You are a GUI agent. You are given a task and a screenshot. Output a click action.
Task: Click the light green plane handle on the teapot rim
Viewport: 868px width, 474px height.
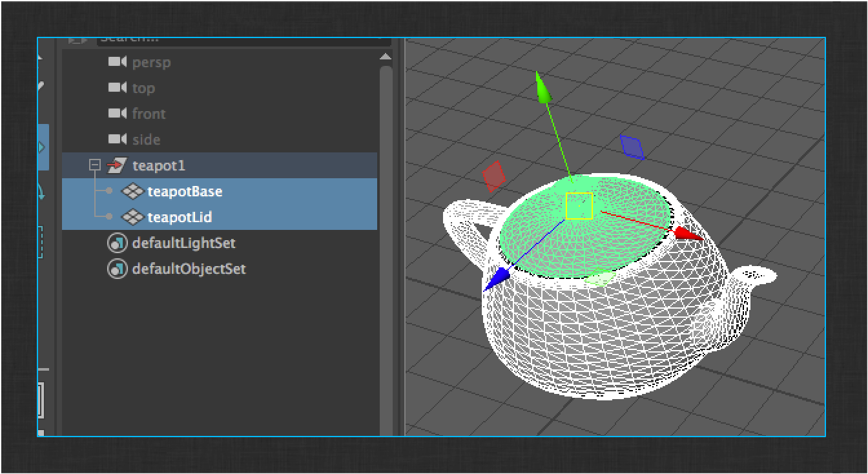pos(600,278)
